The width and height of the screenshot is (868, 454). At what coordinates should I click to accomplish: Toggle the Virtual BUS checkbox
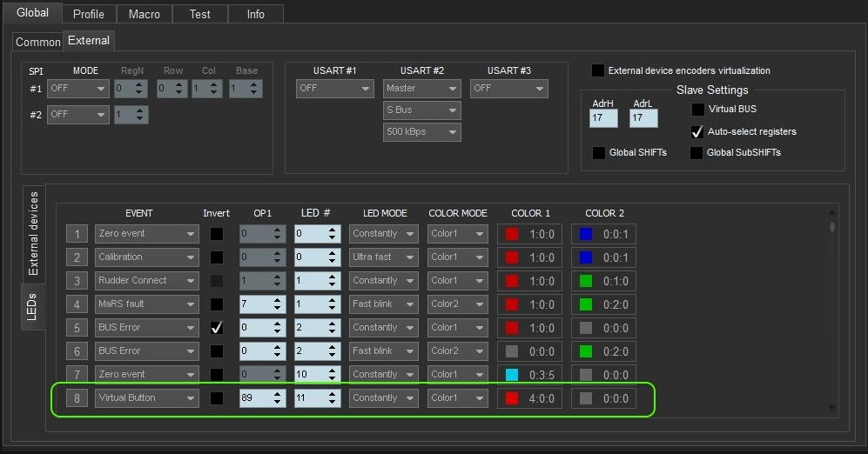[x=698, y=110]
